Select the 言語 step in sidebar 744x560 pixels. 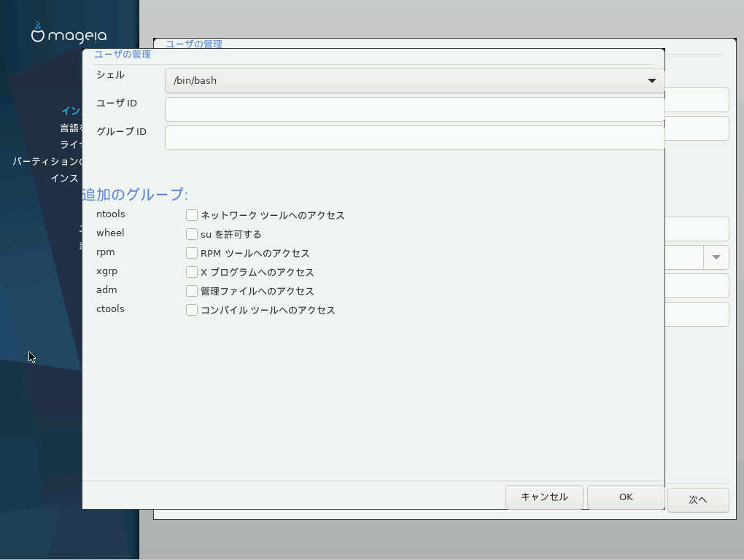click(x=71, y=128)
